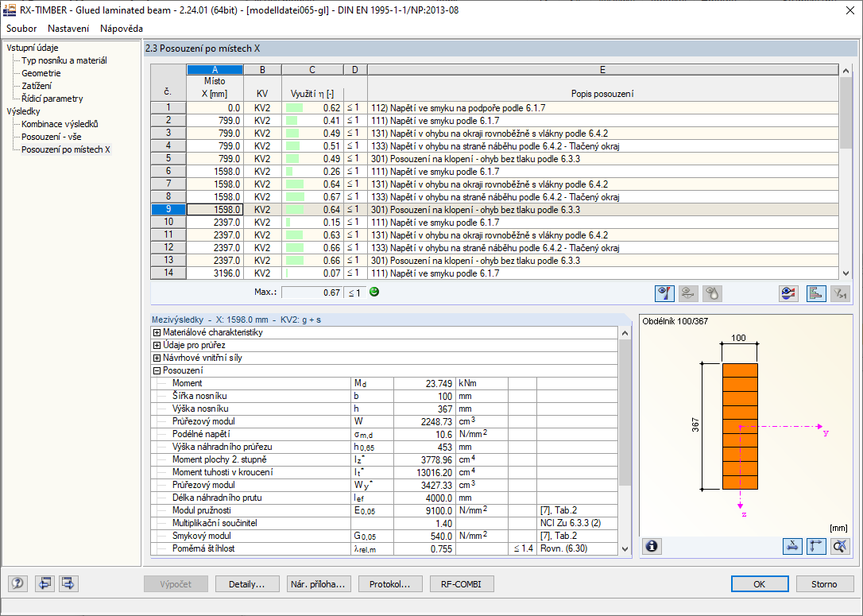This screenshot has width=863, height=616.
Task: Open the Nápověda menu
Action: point(121,29)
